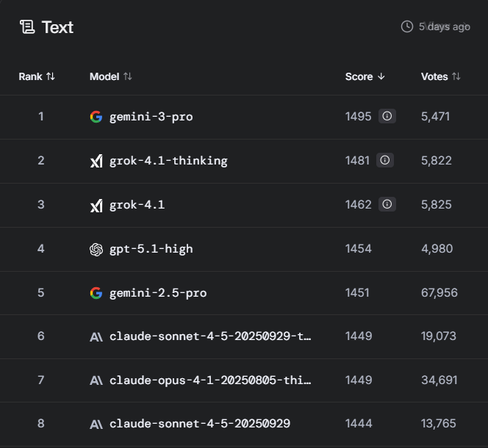Select the votes value 67,956
The height and width of the screenshot is (448, 488).
[x=439, y=293]
